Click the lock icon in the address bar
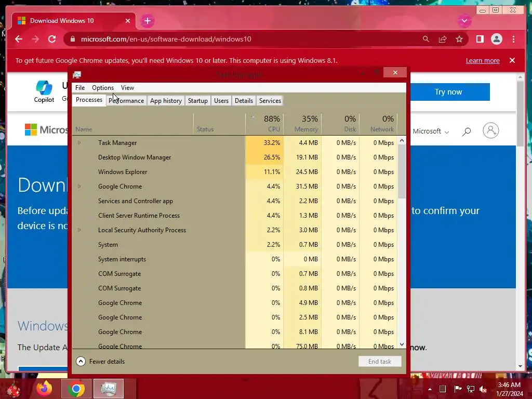Viewport: 532px width, 399px height. click(x=72, y=39)
